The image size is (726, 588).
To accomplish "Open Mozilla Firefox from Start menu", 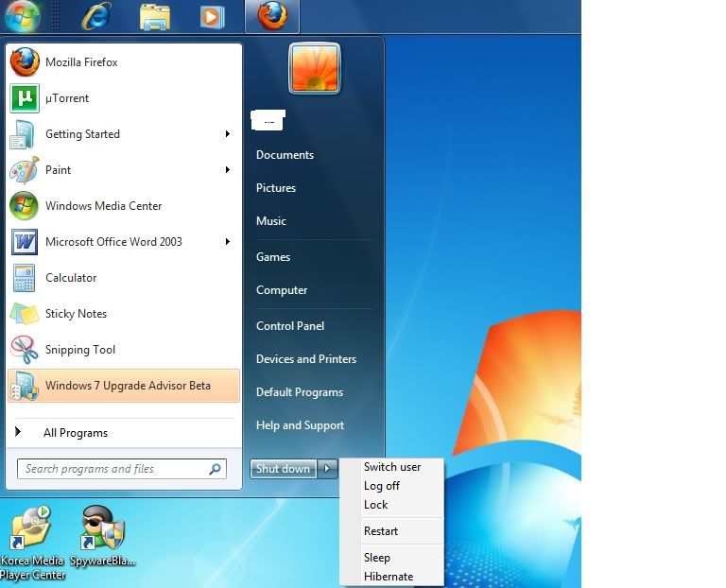I will [x=80, y=62].
